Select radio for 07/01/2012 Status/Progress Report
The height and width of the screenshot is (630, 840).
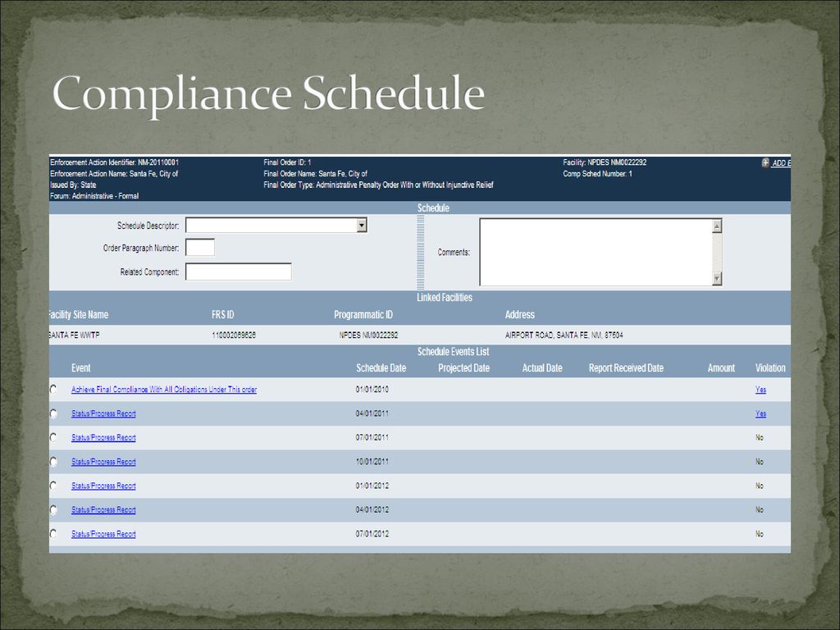[x=53, y=533]
